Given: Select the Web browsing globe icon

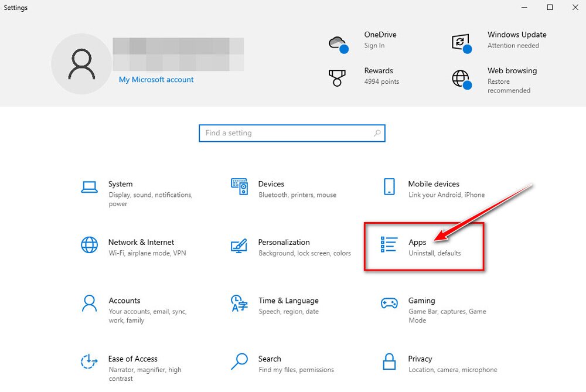Looking at the screenshot, I should [x=462, y=80].
